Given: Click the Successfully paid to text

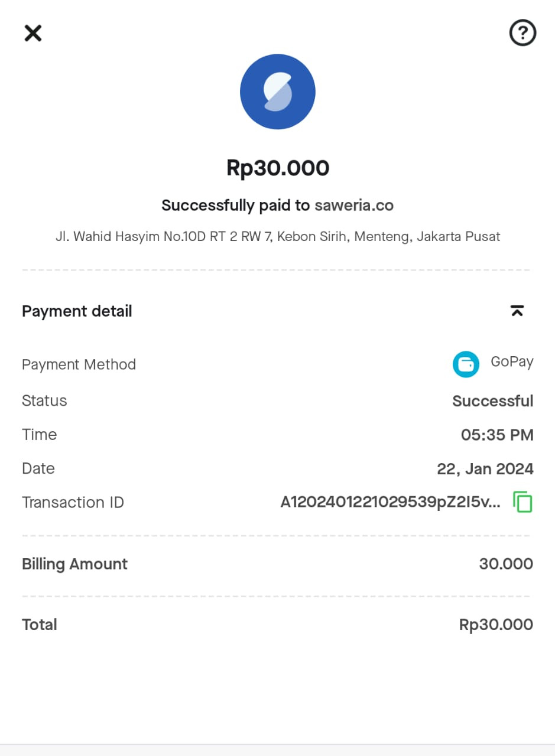Looking at the screenshot, I should pos(236,206).
